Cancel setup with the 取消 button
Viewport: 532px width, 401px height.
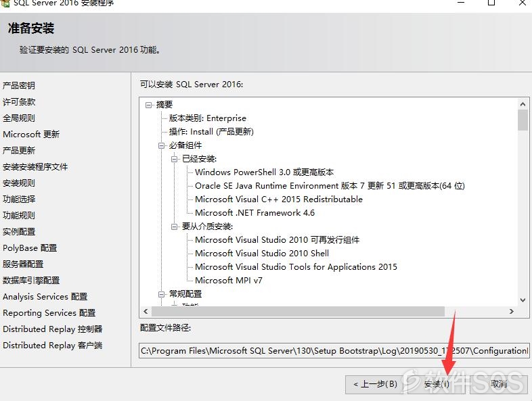pyautogui.click(x=499, y=384)
